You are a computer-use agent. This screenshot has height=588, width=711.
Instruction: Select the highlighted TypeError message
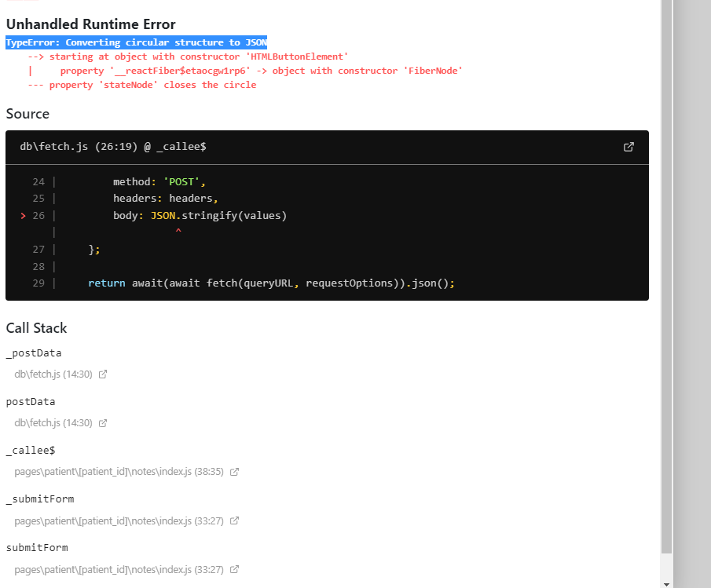click(136, 42)
